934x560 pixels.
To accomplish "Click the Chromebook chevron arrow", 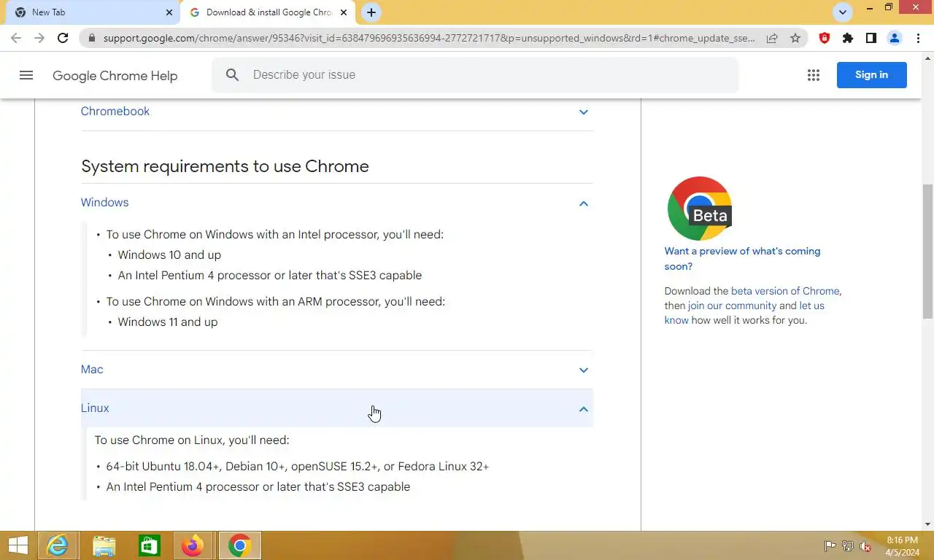I will tap(584, 112).
